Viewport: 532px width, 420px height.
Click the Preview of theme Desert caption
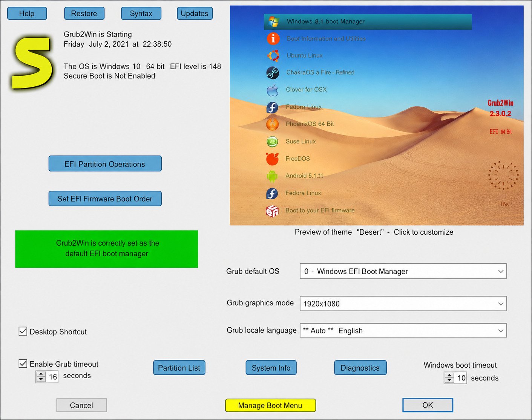(x=374, y=232)
